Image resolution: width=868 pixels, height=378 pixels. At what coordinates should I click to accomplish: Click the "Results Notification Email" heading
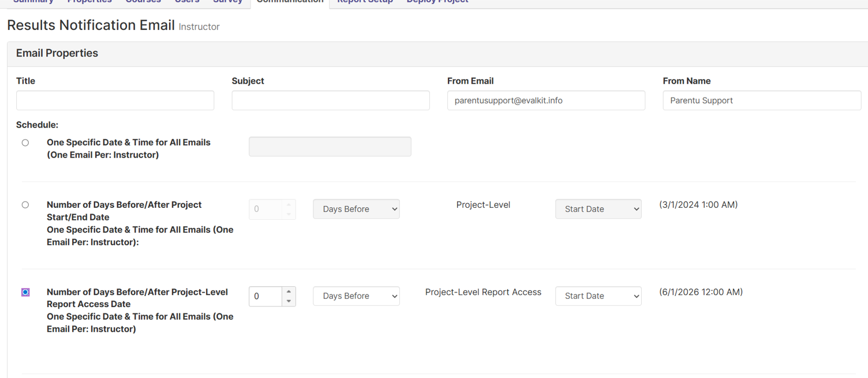pos(91,25)
